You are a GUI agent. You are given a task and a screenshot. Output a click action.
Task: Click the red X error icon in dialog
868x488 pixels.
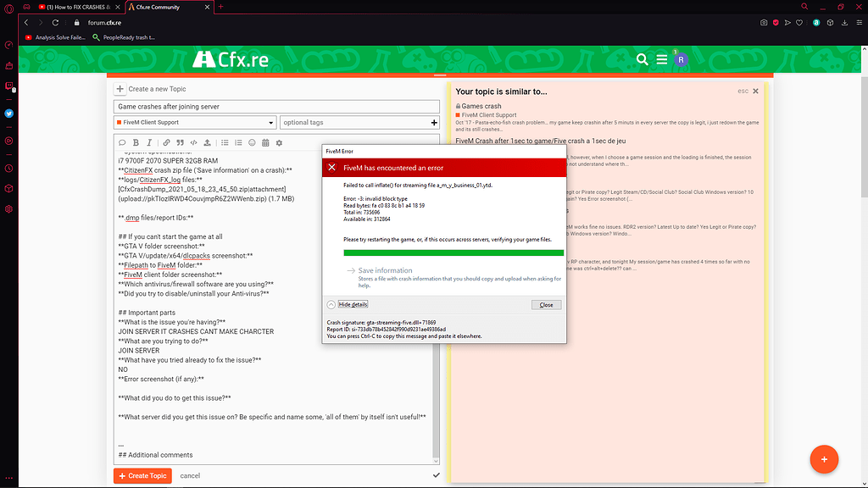[x=331, y=168]
